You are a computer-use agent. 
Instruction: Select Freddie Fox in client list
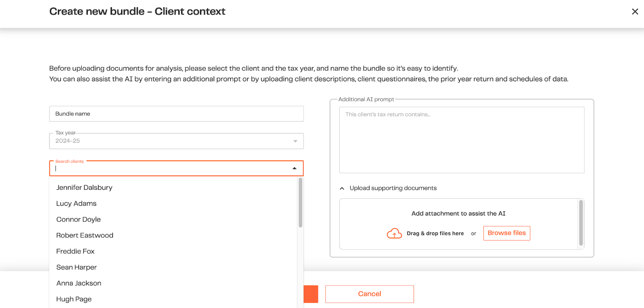75,251
